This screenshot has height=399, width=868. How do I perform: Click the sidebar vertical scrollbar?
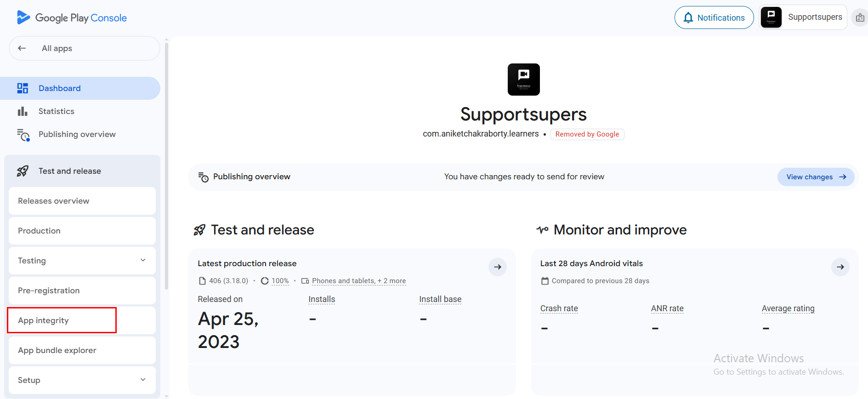pyautogui.click(x=166, y=165)
